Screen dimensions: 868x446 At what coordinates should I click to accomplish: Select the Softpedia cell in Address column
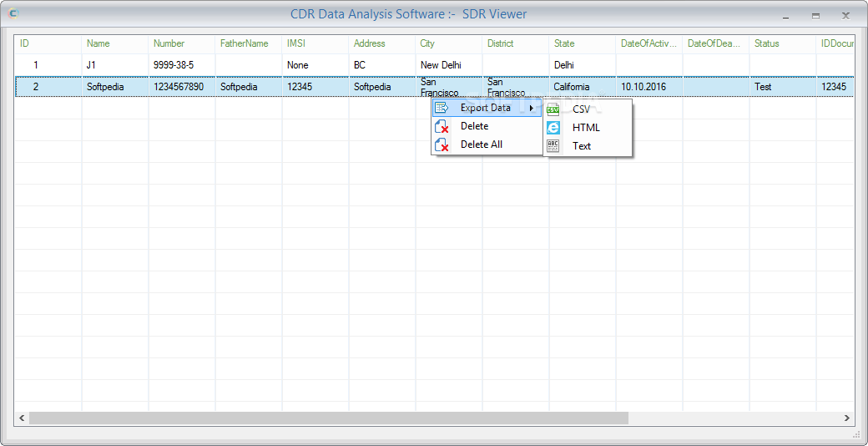coord(382,86)
